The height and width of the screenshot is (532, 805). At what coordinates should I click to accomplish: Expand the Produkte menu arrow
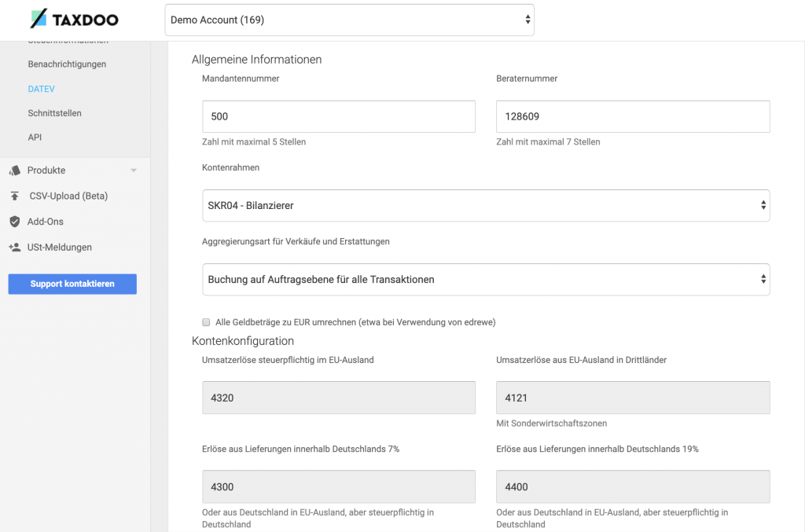coord(134,171)
